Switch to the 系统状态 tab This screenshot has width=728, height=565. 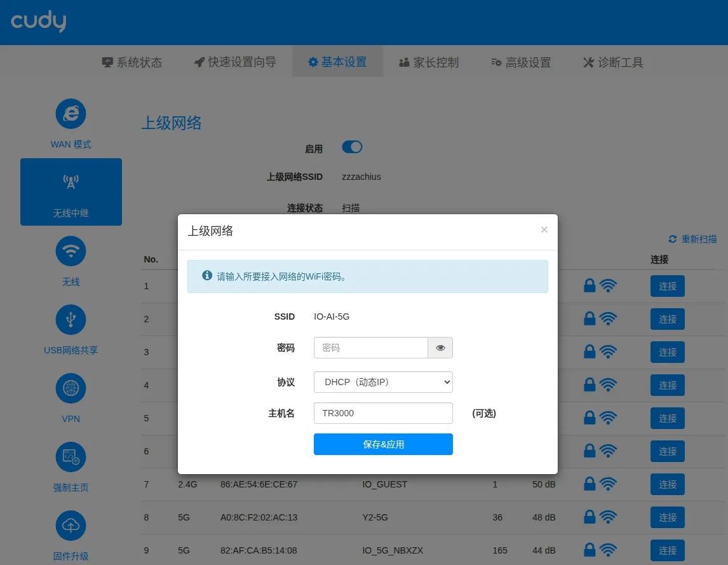(132, 62)
